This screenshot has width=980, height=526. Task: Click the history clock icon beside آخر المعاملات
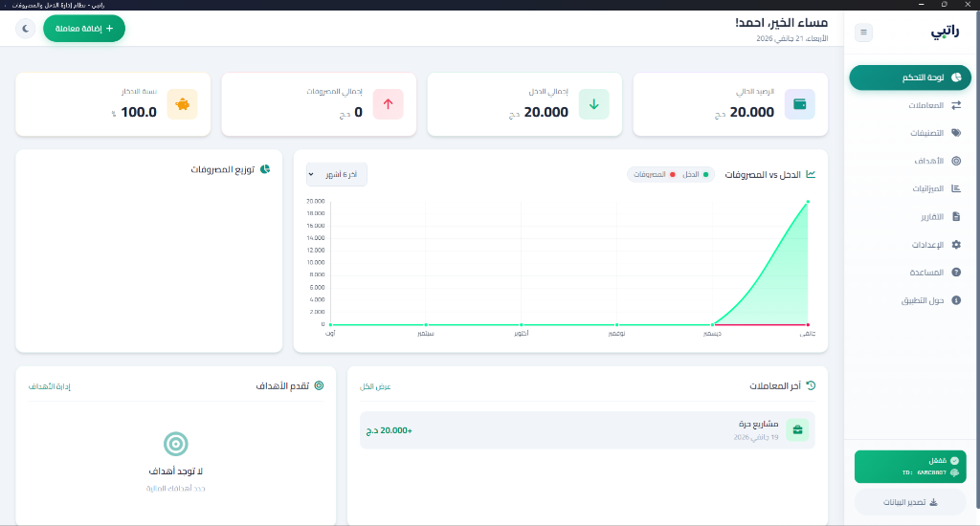coord(811,385)
